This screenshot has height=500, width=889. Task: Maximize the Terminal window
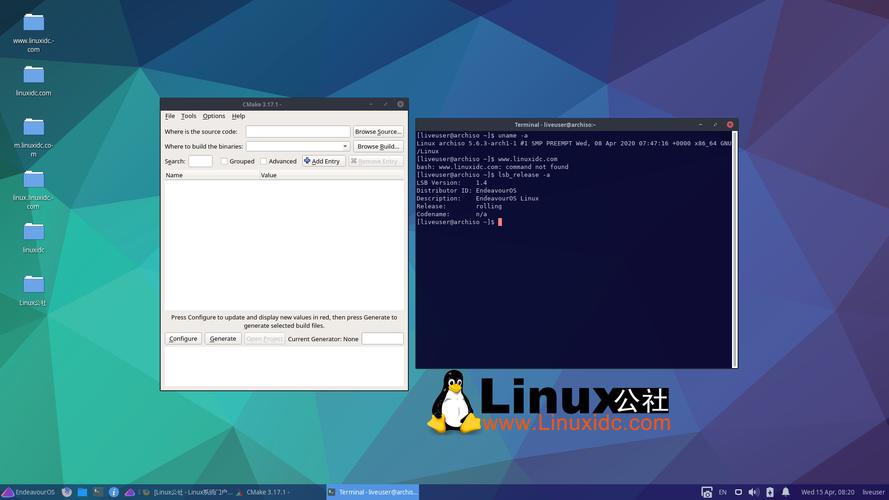(x=716, y=124)
